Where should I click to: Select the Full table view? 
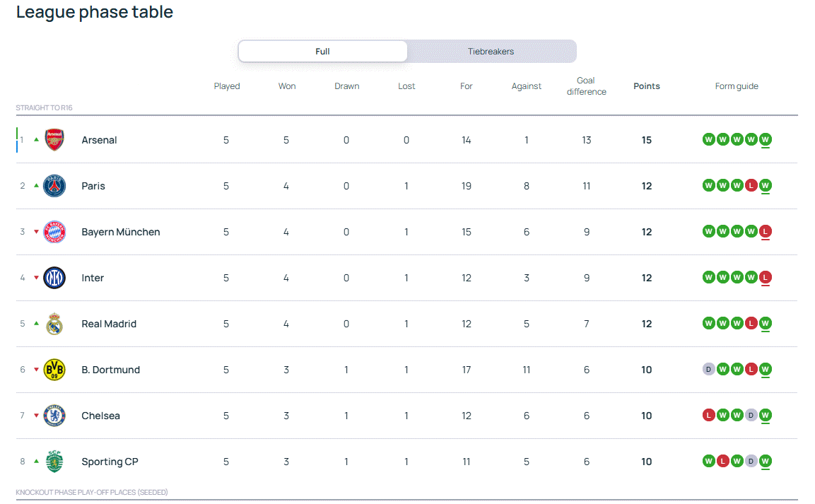[x=322, y=52]
